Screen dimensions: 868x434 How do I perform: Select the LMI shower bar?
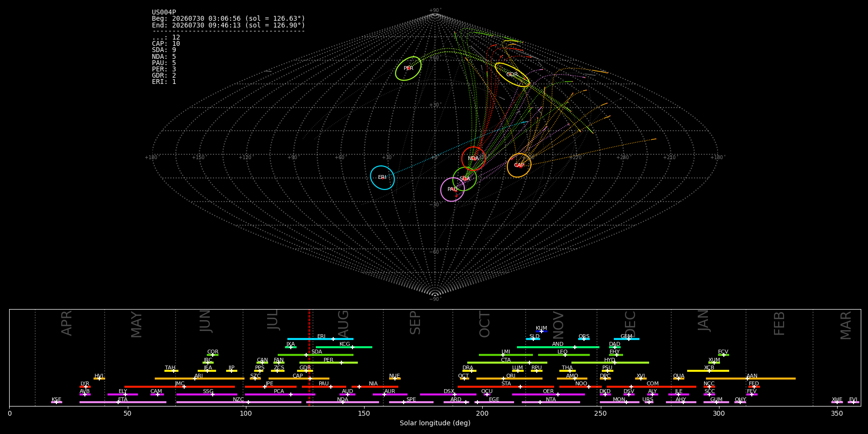[506, 355]
